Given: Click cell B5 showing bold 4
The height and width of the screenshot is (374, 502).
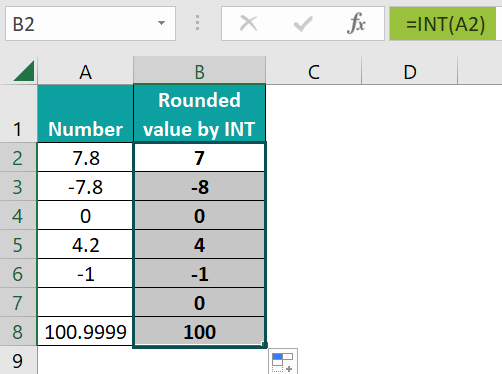Looking at the screenshot, I should coord(199,244).
